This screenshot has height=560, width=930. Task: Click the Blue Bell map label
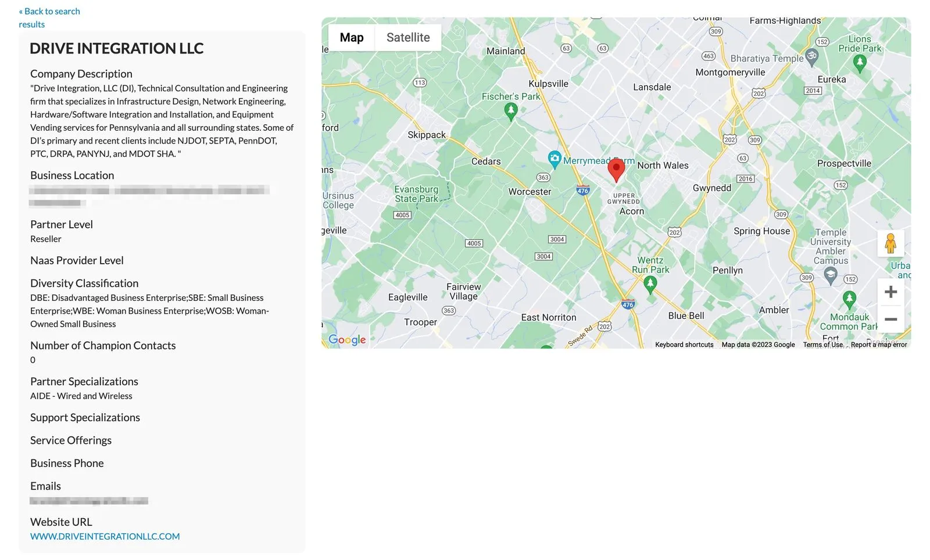coord(686,315)
